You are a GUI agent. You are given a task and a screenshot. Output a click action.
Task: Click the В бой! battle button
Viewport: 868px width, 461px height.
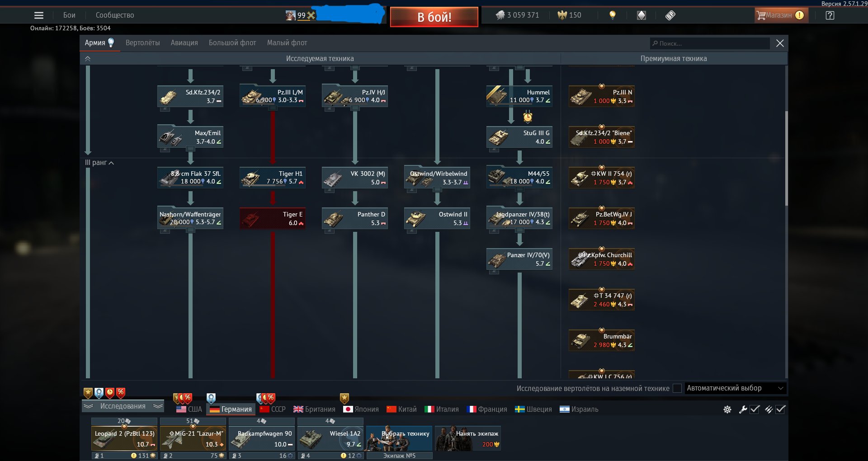pyautogui.click(x=434, y=17)
